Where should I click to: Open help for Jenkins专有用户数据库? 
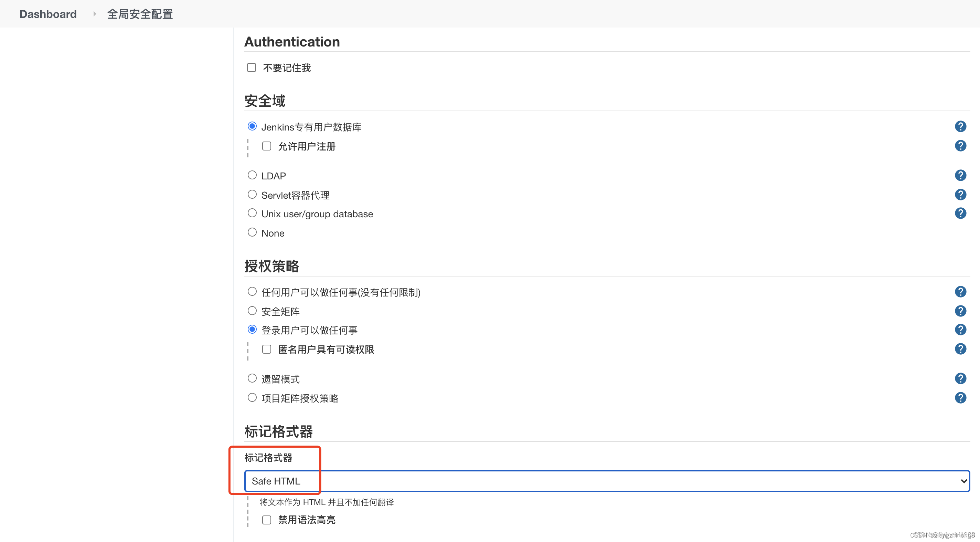tap(960, 126)
